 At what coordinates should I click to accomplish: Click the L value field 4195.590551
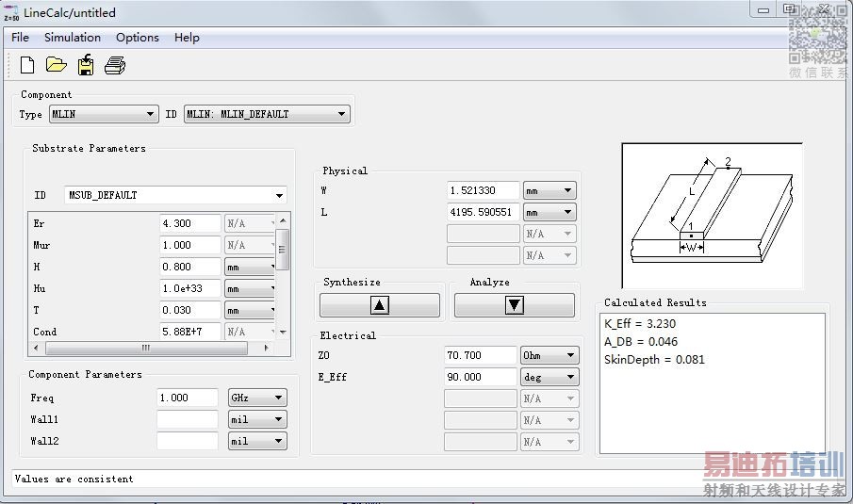point(484,213)
